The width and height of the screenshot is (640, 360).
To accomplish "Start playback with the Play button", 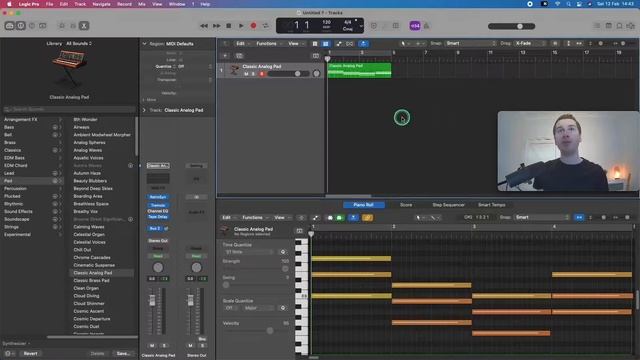I will [x=241, y=26].
